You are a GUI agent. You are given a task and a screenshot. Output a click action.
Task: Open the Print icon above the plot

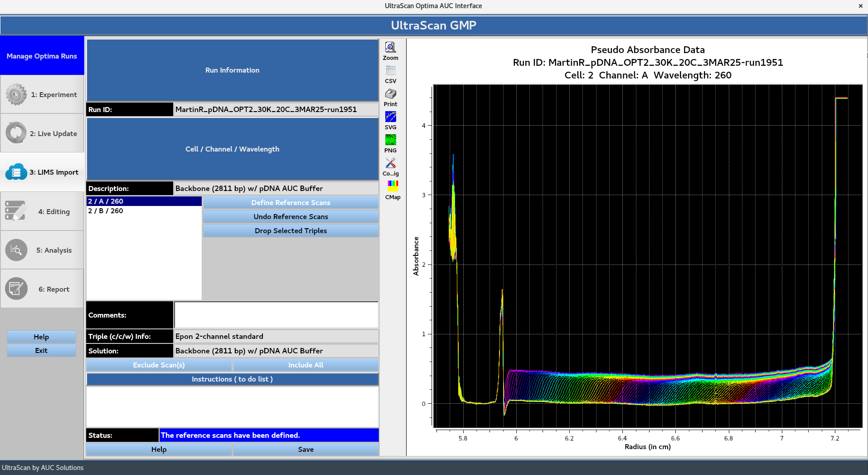coord(390,94)
